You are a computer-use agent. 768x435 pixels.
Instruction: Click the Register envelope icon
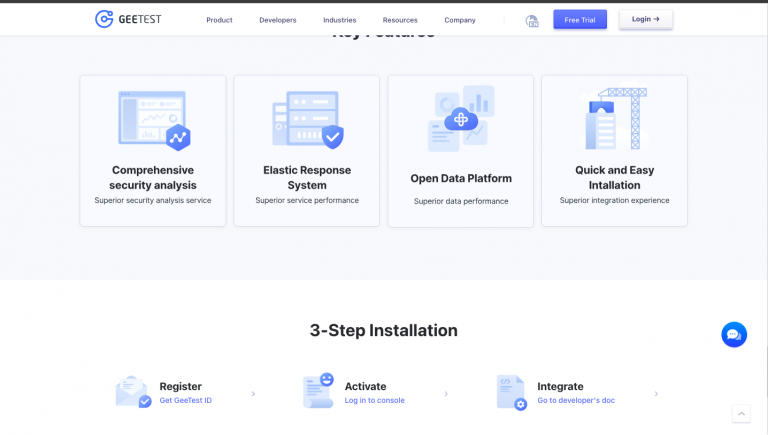coord(133,392)
